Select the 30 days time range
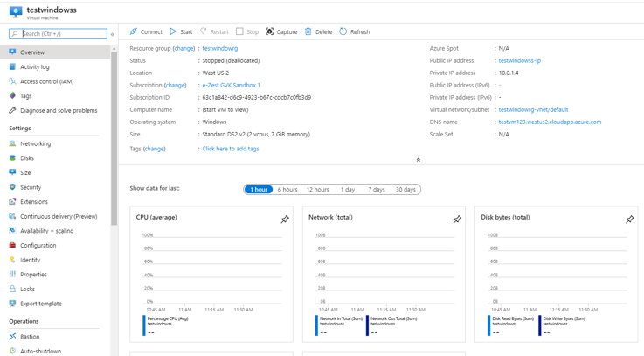This screenshot has height=356, width=644. coord(405,190)
